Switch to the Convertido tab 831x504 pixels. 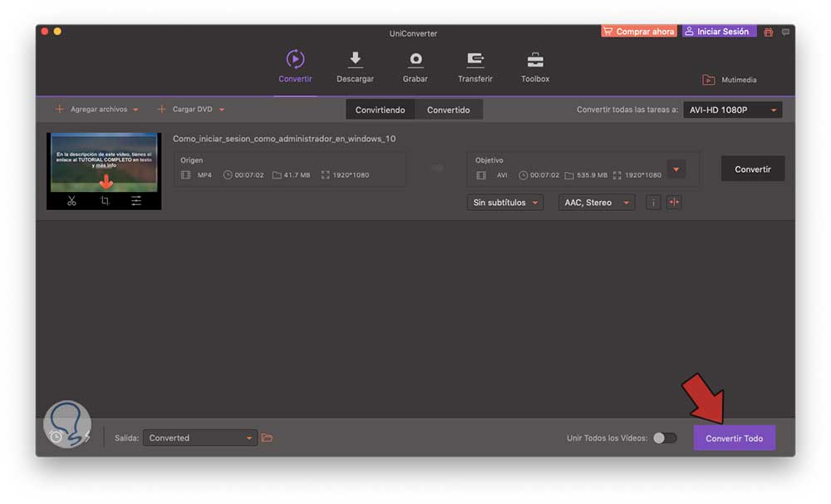click(449, 110)
